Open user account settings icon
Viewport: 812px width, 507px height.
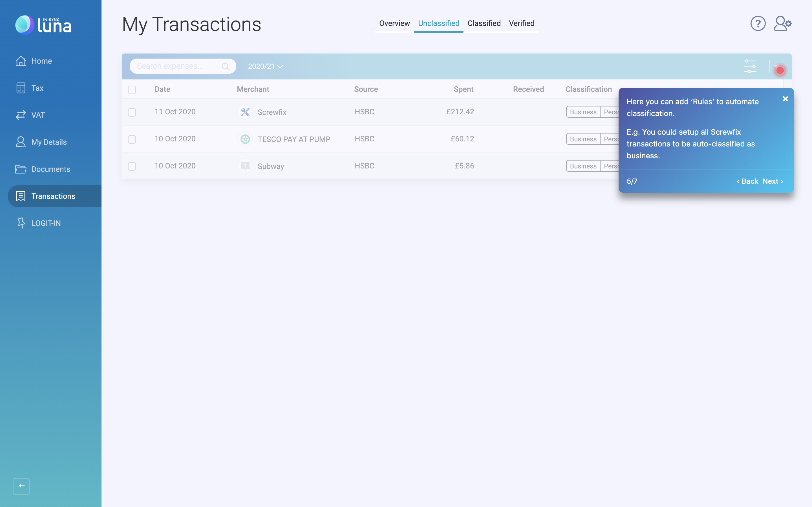tap(782, 23)
